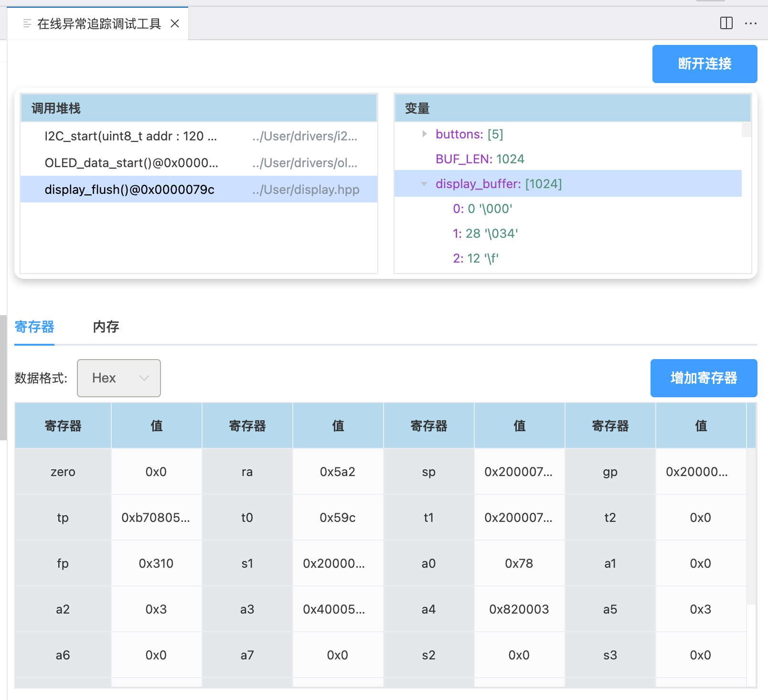The image size is (768, 700).
Task: Collapse the display_buffer variable
Action: tap(424, 184)
